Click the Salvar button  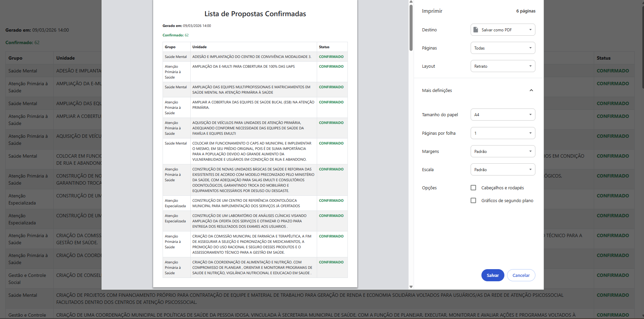[x=492, y=275]
